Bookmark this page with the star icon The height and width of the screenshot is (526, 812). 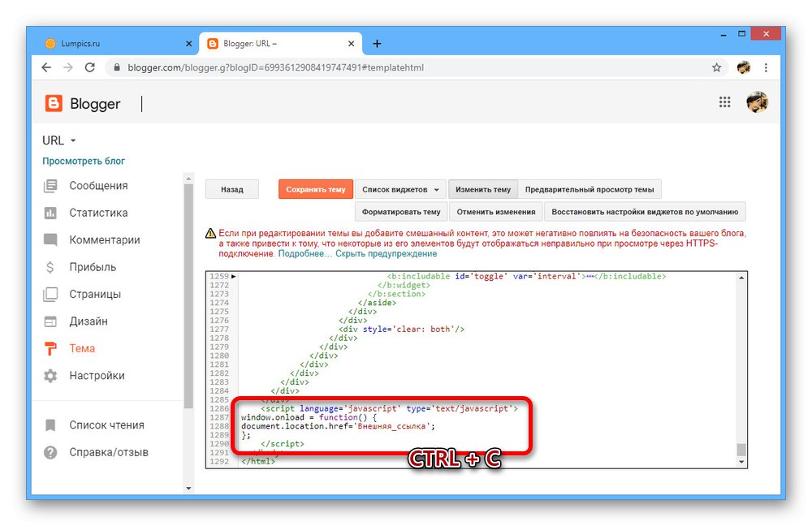pyautogui.click(x=716, y=67)
